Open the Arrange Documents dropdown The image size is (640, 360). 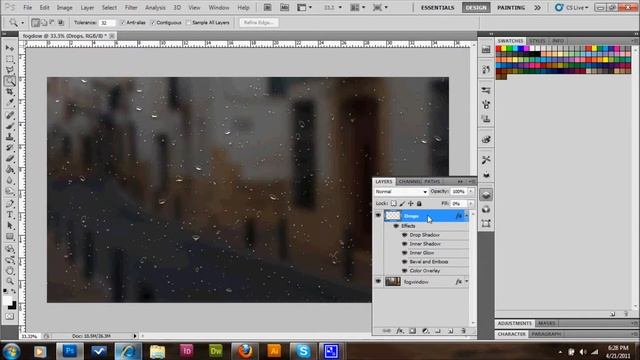(358, 7)
